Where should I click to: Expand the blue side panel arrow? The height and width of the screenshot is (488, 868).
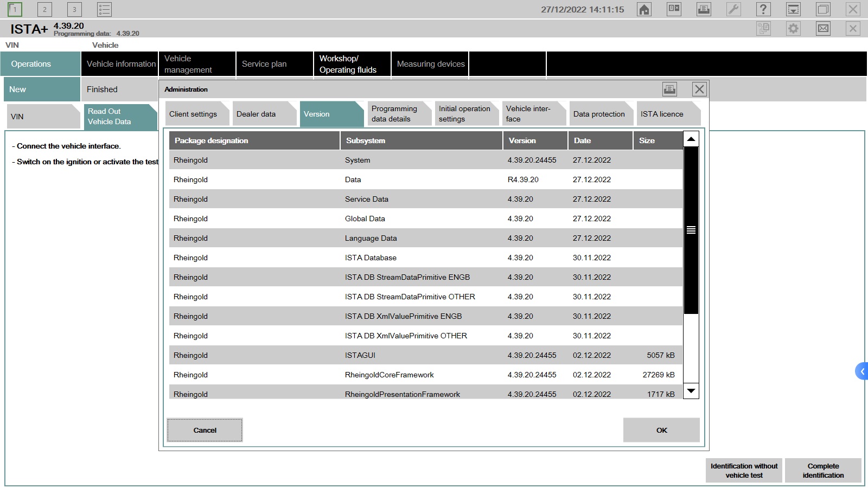(861, 371)
